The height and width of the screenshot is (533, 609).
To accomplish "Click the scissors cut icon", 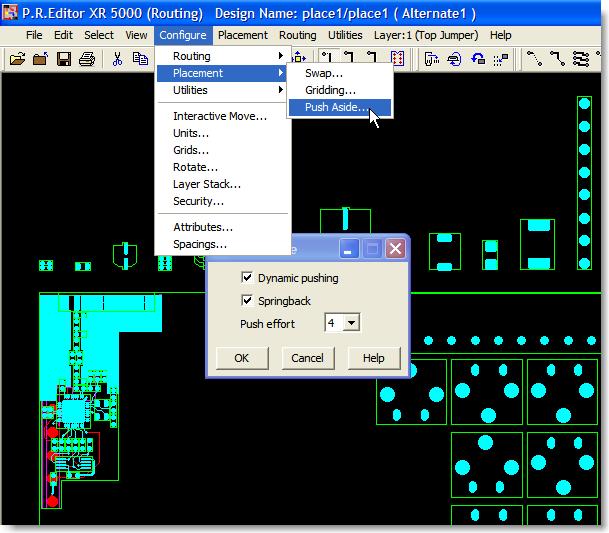I will click(x=117, y=59).
